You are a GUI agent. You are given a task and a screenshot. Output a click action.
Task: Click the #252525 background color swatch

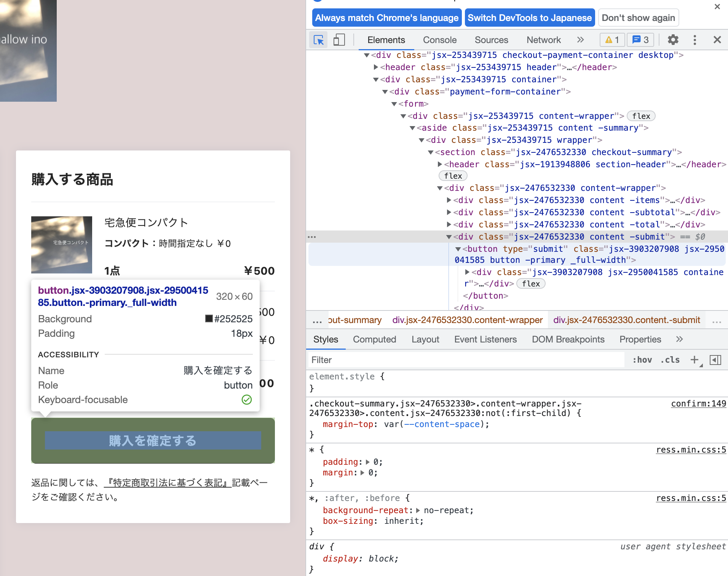click(x=209, y=318)
